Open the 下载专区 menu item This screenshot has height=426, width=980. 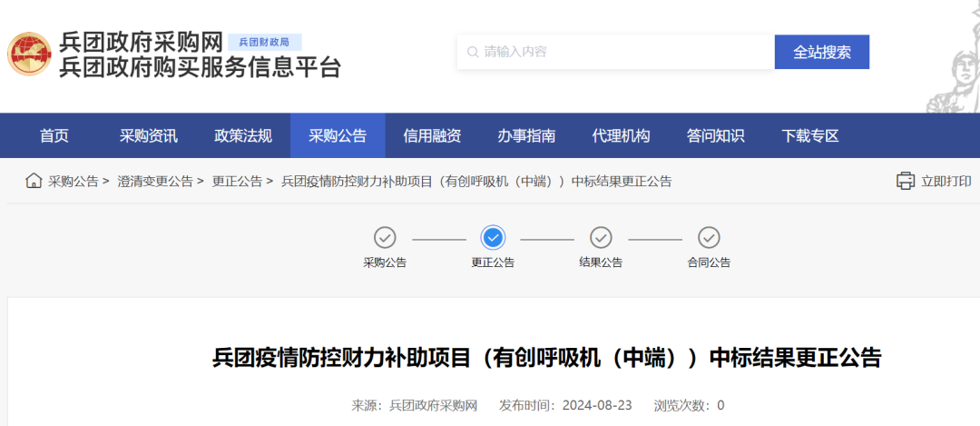pos(810,136)
